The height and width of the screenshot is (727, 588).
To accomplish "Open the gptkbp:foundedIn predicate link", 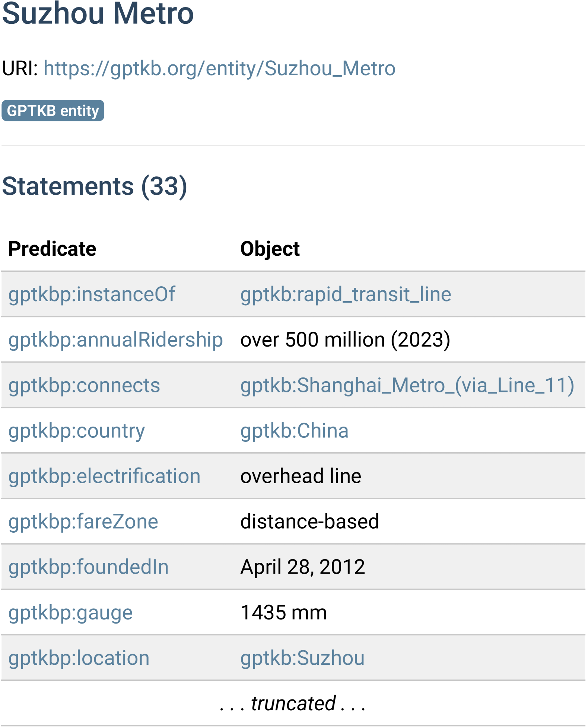I will coord(88,567).
